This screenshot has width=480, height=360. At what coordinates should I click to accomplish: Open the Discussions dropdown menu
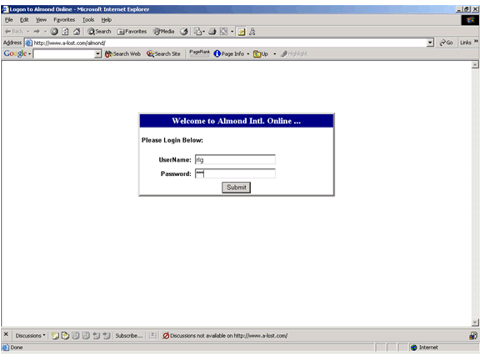(30, 336)
